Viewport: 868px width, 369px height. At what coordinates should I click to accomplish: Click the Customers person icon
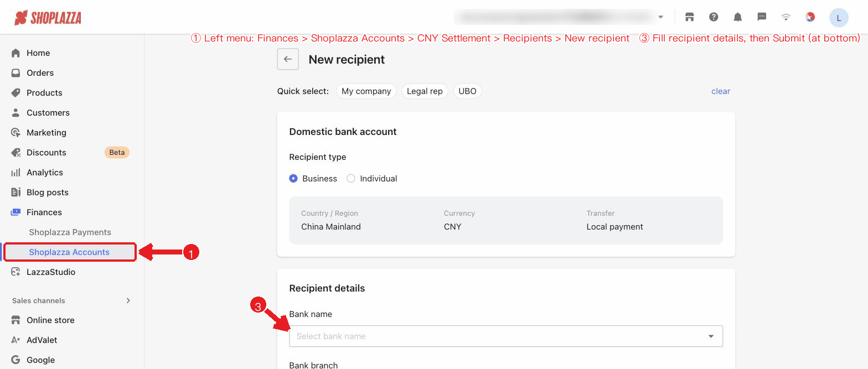(15, 113)
